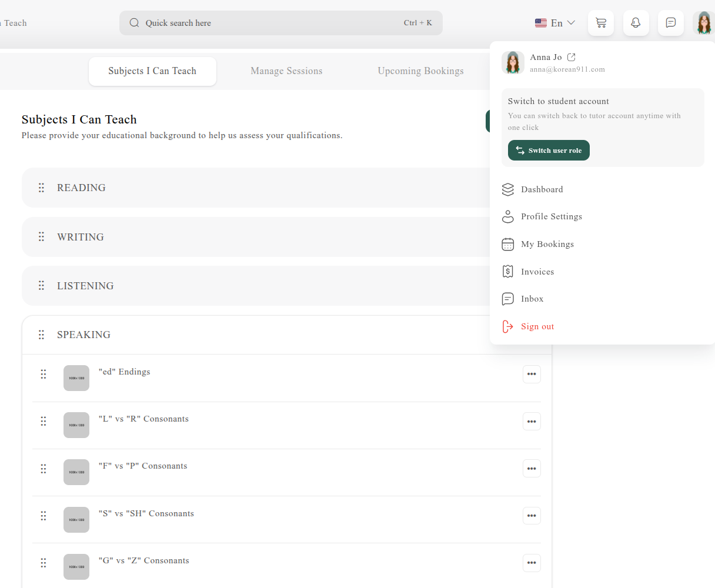Open options menu for "L" vs "R" Consonants
This screenshot has width=715, height=588.
532,422
